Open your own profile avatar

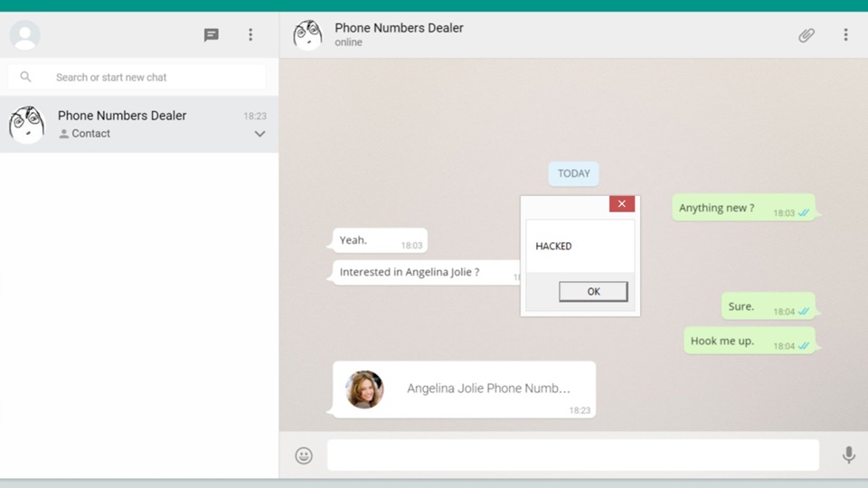click(25, 35)
